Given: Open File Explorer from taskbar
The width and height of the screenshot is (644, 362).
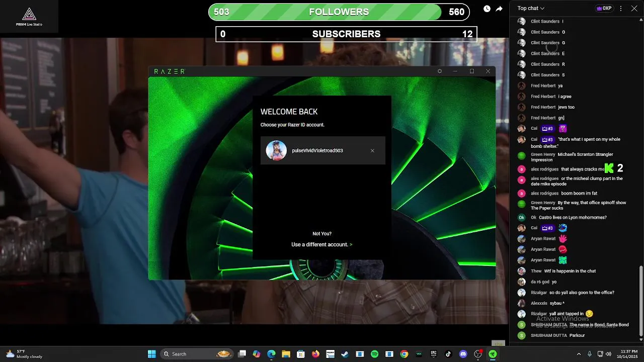Looking at the screenshot, I should coord(286,354).
